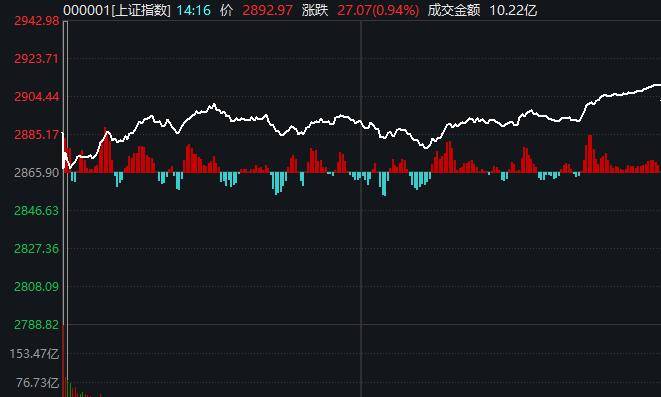Click the 2865.90 previous close axis label

(x=37, y=172)
